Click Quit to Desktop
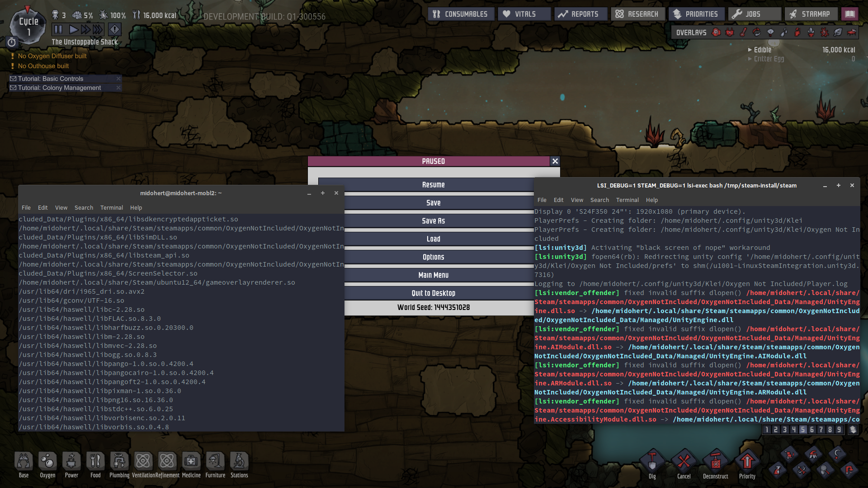 [433, 293]
